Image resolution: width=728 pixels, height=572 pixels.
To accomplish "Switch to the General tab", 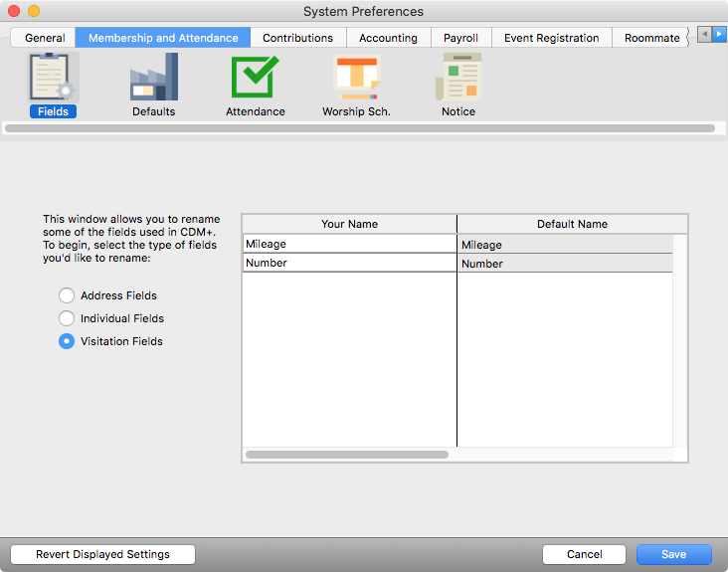I will pyautogui.click(x=45, y=38).
